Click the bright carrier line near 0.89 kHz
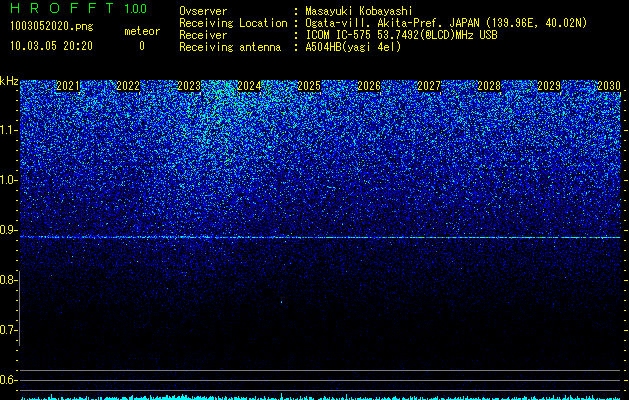 [x=320, y=238]
